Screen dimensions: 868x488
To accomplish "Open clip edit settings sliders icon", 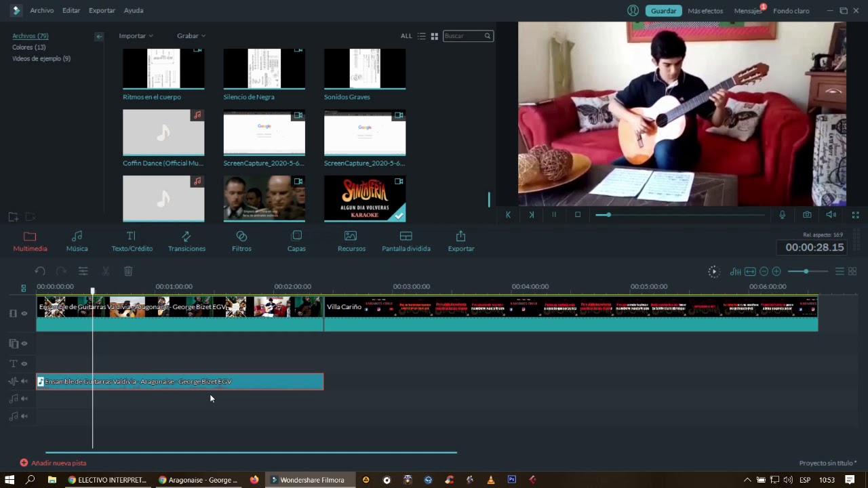I will coord(83,271).
